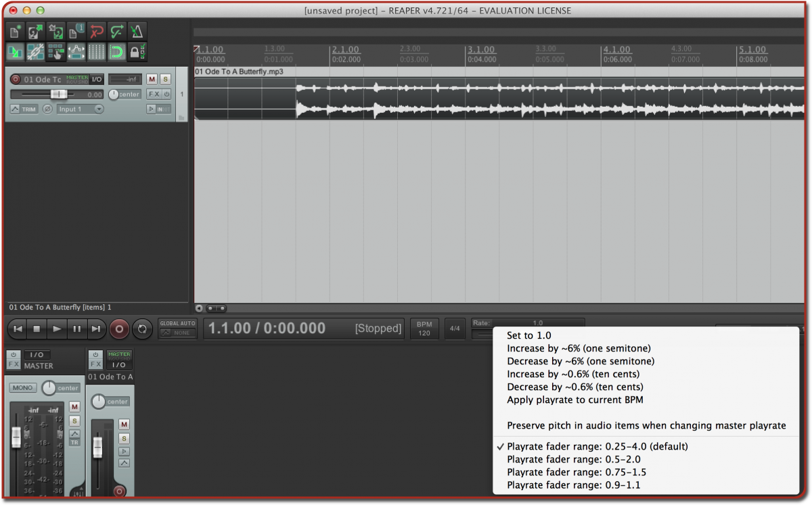The height and width of the screenshot is (505, 812).
Task: Click the Open Project toolbar icon
Action: coord(35,31)
